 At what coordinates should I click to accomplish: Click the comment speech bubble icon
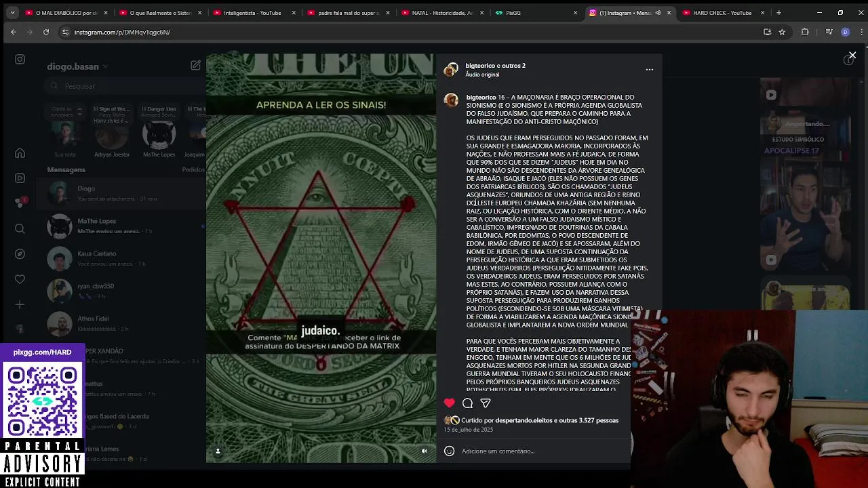coord(467,403)
